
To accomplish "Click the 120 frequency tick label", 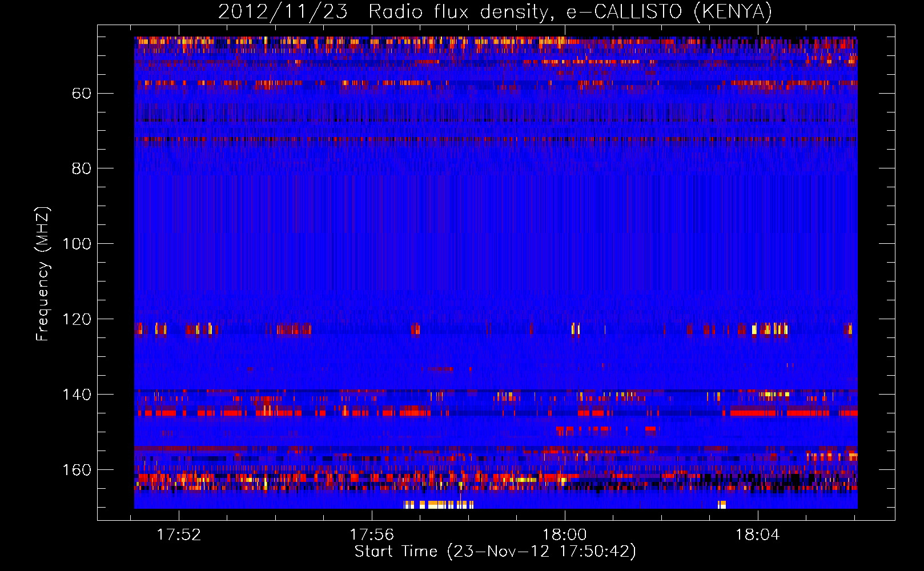I will pyautogui.click(x=77, y=319).
